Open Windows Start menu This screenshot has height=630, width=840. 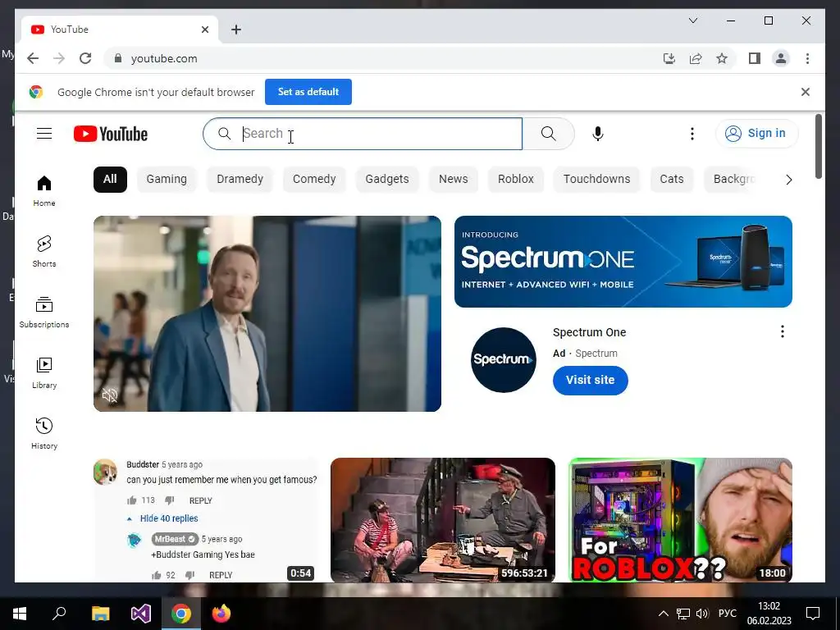click(x=20, y=614)
